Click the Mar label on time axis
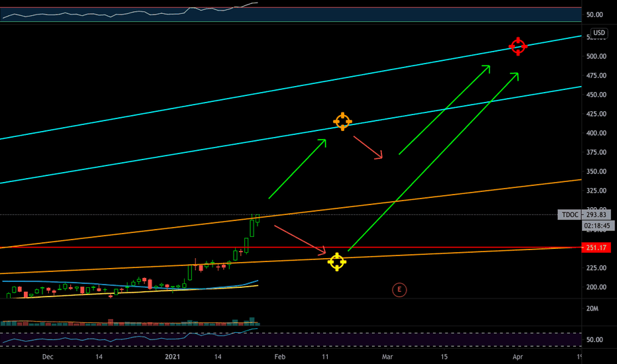The image size is (617, 364). click(387, 357)
